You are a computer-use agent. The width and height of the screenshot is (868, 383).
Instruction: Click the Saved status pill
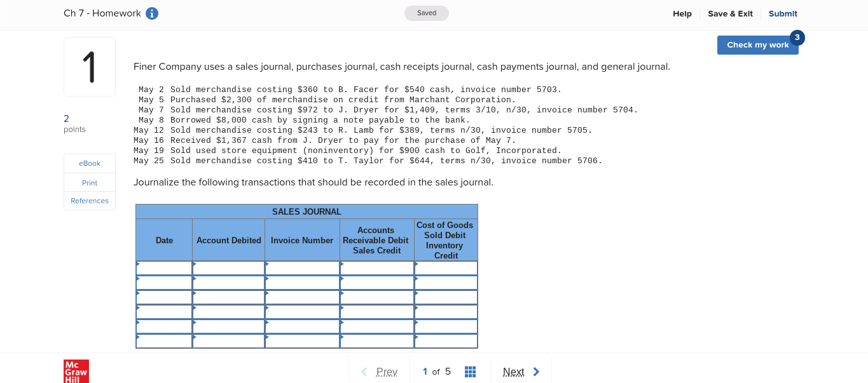(426, 13)
